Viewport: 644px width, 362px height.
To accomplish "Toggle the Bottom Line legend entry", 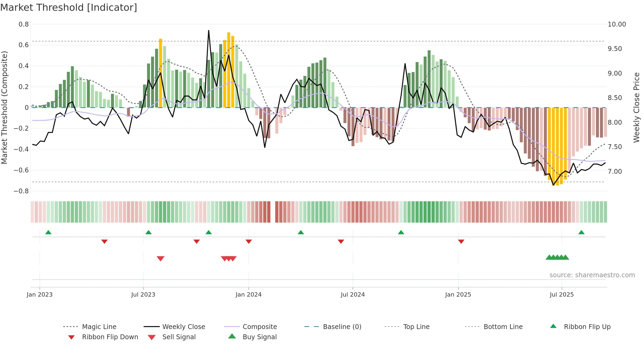I will coord(494,327).
